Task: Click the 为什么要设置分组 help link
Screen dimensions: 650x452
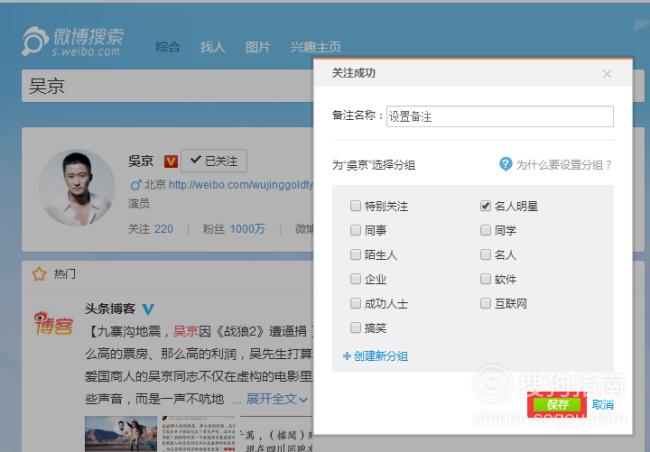Action: point(564,165)
